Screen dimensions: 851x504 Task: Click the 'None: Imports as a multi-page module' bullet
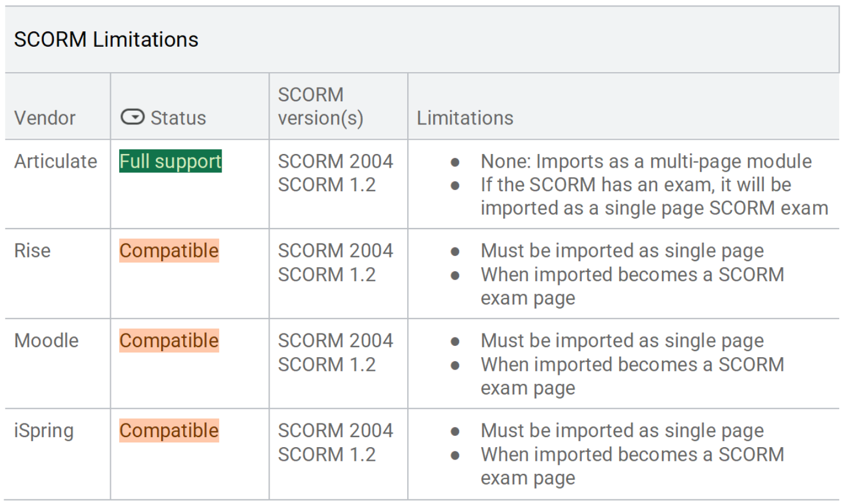point(646,161)
